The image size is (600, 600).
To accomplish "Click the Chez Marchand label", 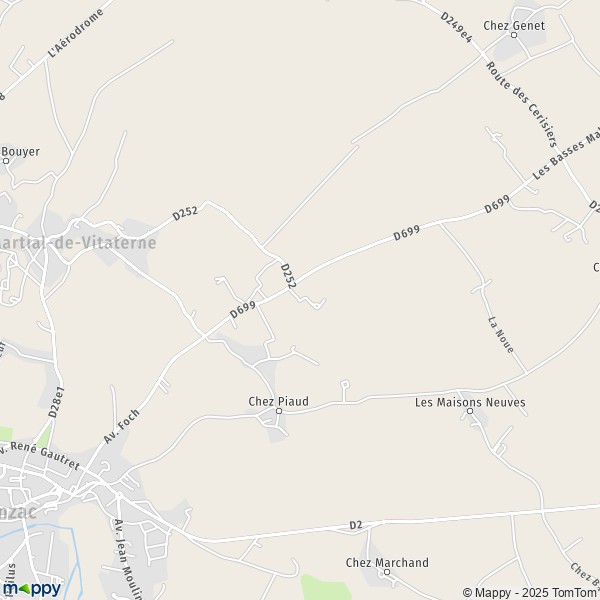I will pyautogui.click(x=387, y=562).
